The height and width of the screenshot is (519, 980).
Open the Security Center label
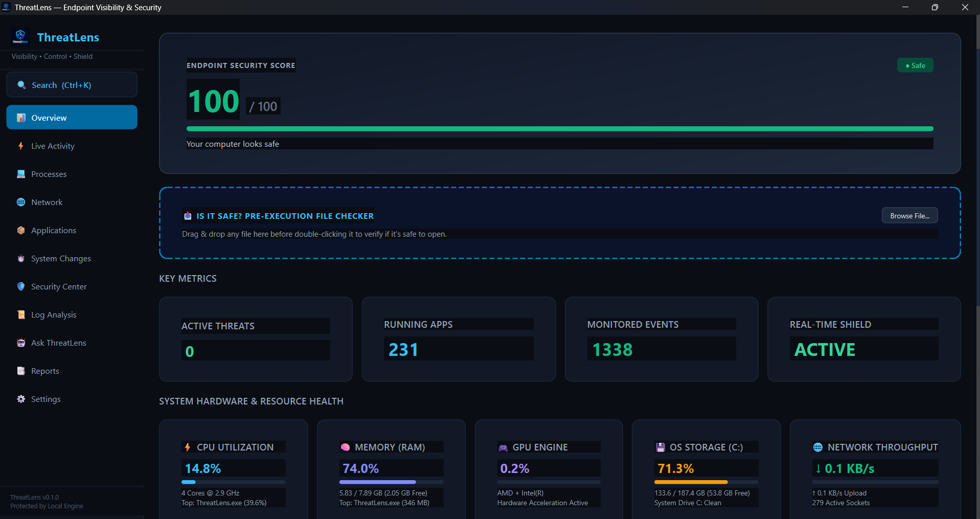(x=59, y=286)
